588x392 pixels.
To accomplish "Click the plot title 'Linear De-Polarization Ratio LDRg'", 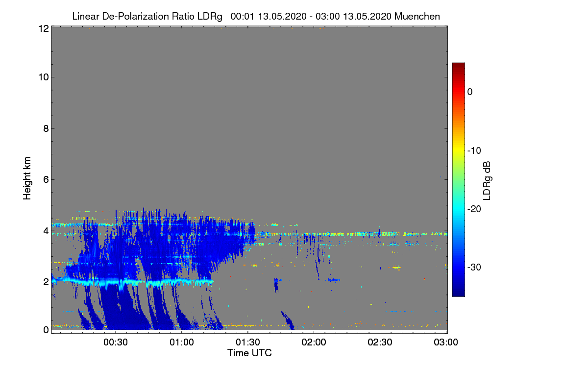I will [x=147, y=16].
